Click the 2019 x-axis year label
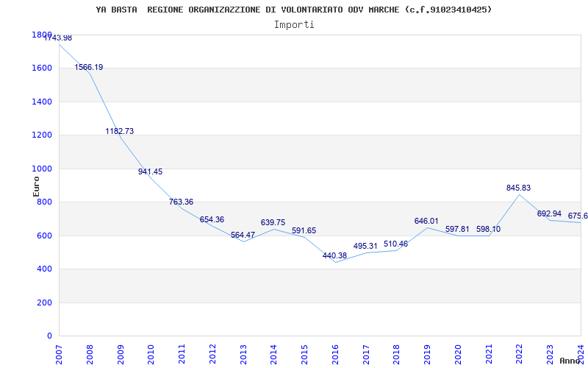This screenshot has height=368, width=588. [428, 354]
